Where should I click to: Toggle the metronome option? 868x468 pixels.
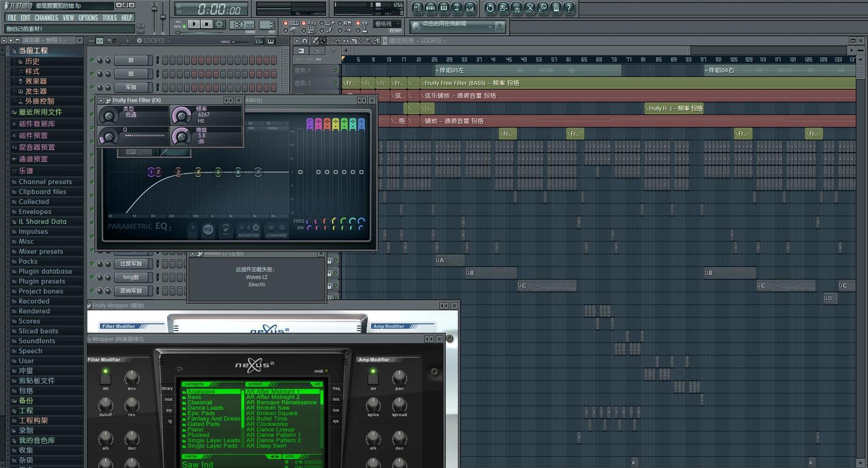pos(285,30)
